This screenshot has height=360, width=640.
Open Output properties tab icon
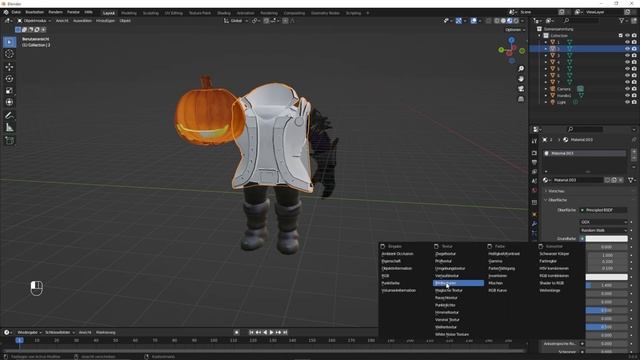534,162
